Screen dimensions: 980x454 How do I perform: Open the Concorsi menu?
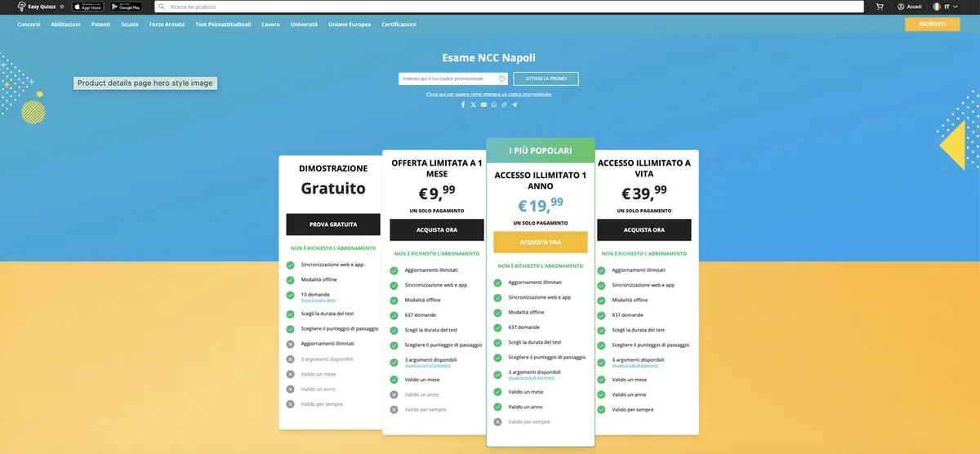click(x=29, y=24)
